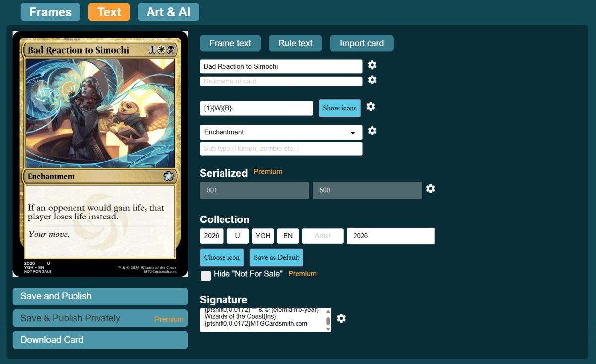This screenshot has width=596, height=364.
Task: Click the Serialized section heading
Action: (x=223, y=173)
